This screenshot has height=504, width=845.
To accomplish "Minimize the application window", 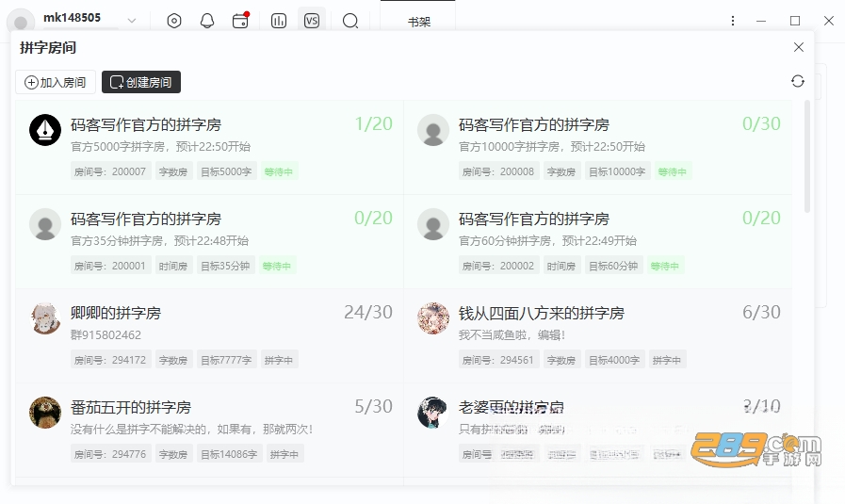I will click(x=761, y=21).
